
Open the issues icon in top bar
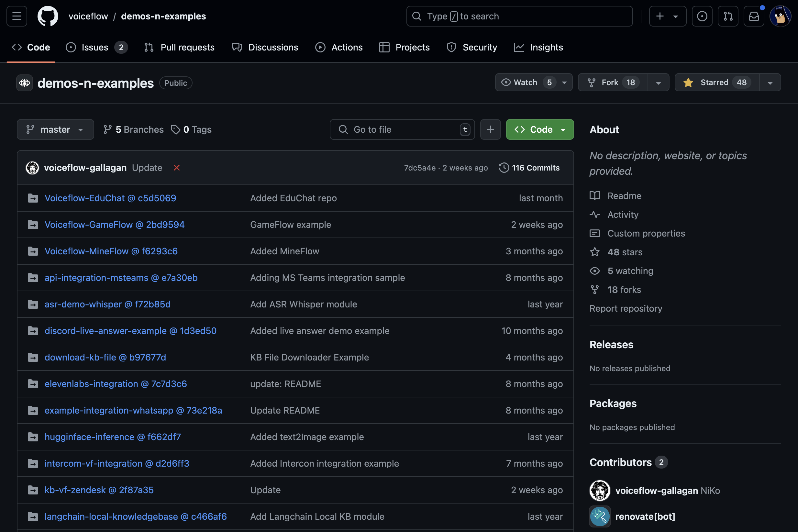coord(702,16)
